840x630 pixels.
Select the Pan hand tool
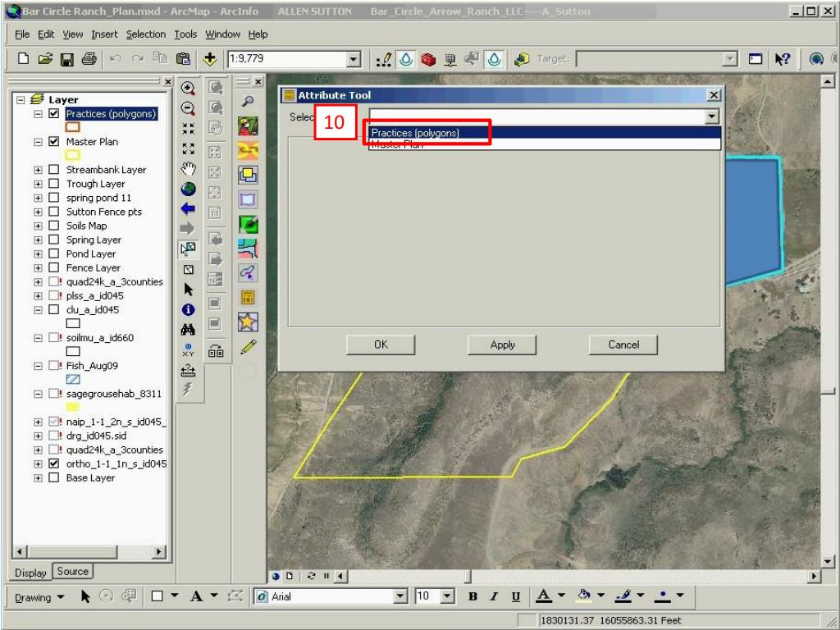point(188,169)
